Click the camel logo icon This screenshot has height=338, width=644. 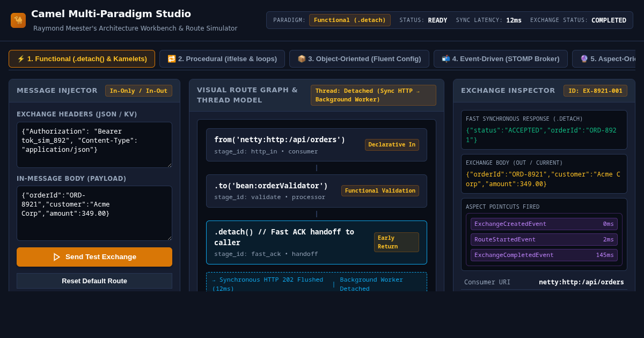pos(18,20)
